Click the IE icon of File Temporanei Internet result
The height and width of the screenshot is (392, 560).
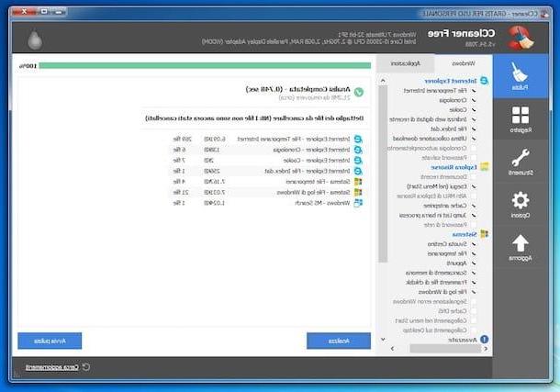click(358, 139)
